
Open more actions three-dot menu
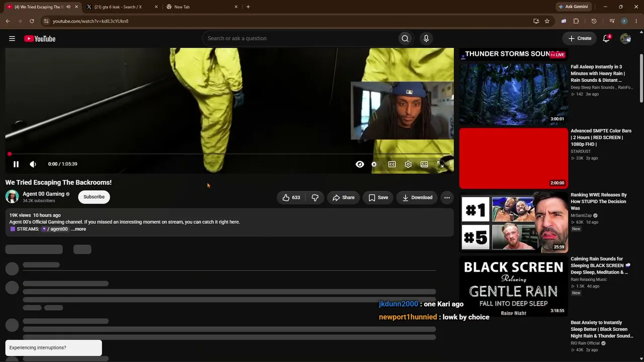click(447, 198)
